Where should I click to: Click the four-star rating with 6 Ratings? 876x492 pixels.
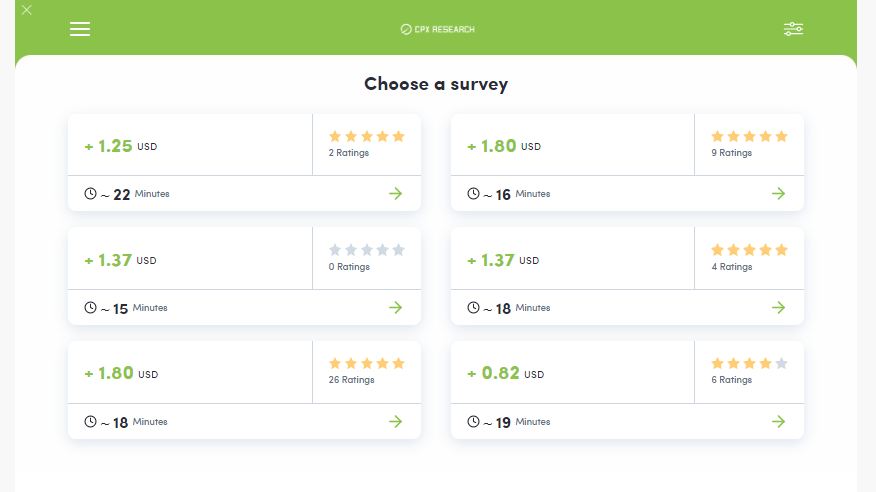point(749,364)
